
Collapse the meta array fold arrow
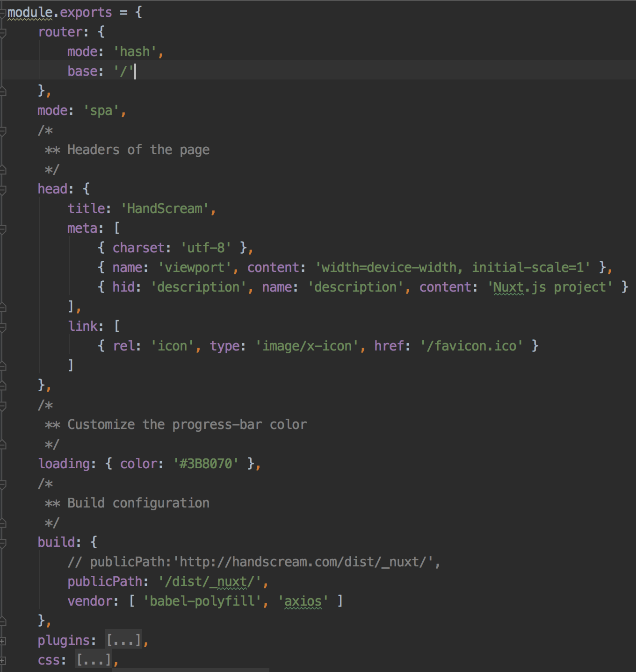coord(4,228)
